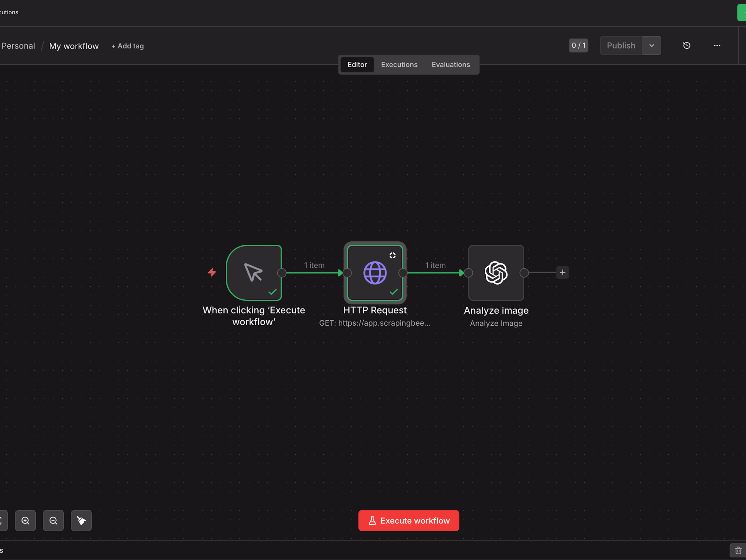
Task: Select the HTTP Request globe node
Action: tap(375, 273)
